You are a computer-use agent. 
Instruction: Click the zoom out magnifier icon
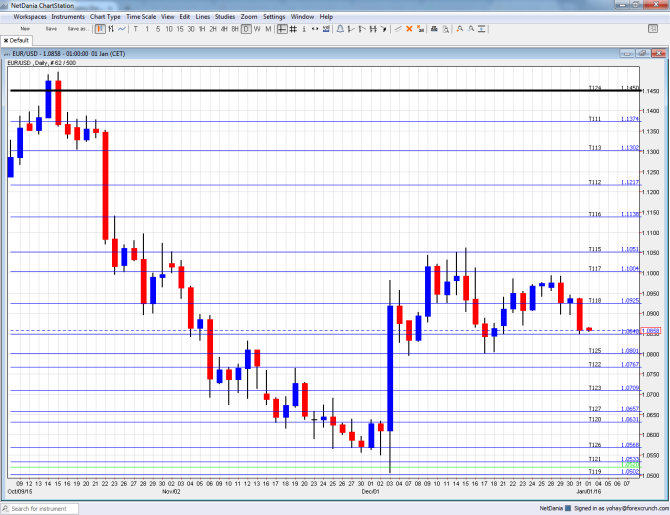pos(471,29)
